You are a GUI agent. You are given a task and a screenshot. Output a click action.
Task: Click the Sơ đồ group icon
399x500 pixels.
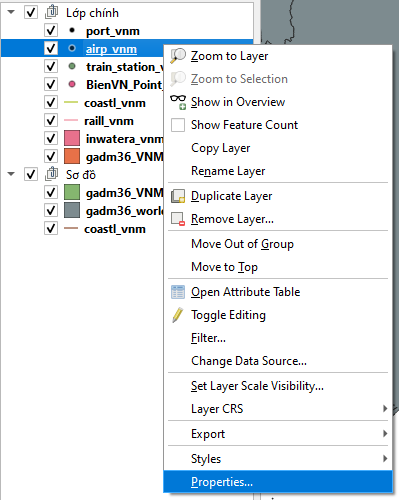[52, 174]
